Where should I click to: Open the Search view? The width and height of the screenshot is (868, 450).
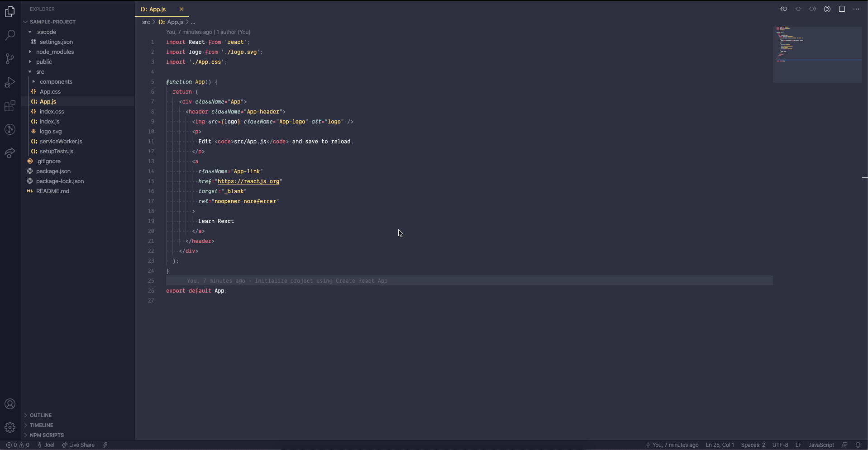click(10, 35)
